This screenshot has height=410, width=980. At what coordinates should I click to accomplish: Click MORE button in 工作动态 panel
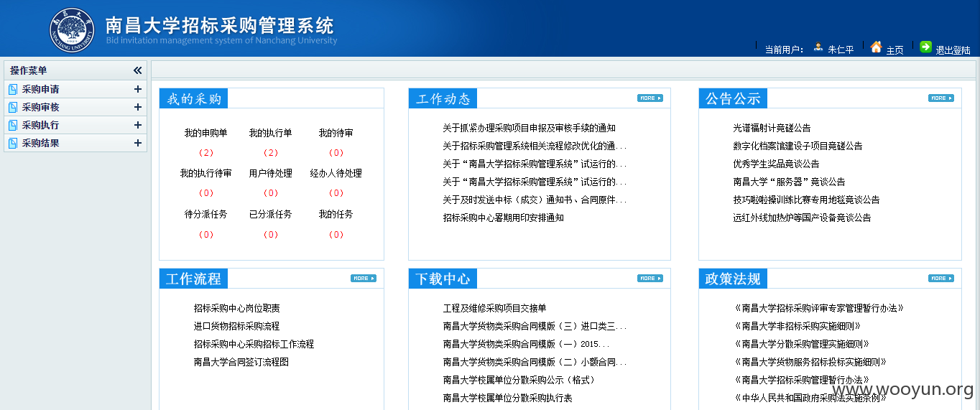click(650, 98)
